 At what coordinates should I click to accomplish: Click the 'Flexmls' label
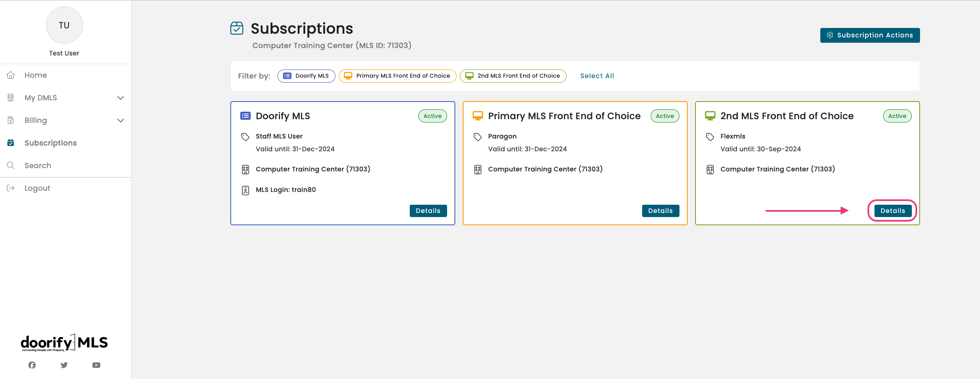pyautogui.click(x=733, y=136)
